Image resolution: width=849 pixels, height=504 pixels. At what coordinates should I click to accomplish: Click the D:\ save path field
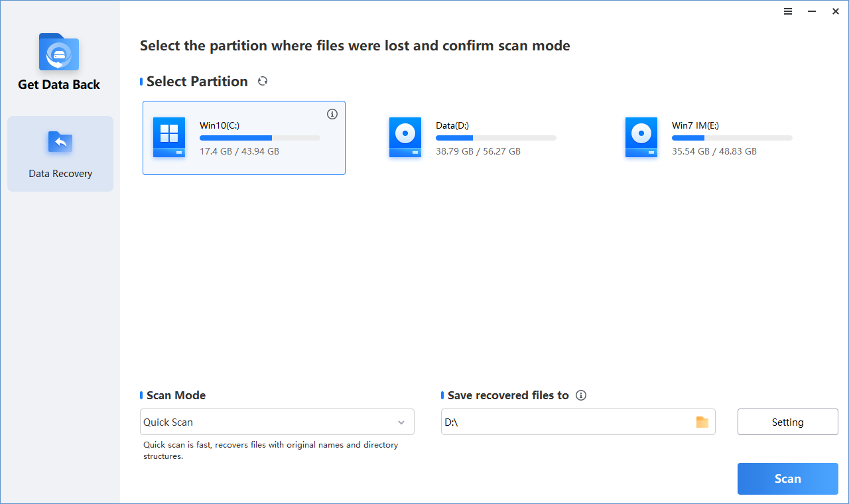click(564, 422)
